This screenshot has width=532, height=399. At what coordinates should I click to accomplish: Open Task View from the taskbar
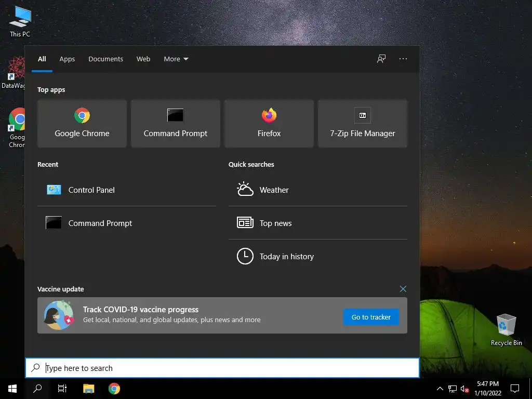point(62,389)
